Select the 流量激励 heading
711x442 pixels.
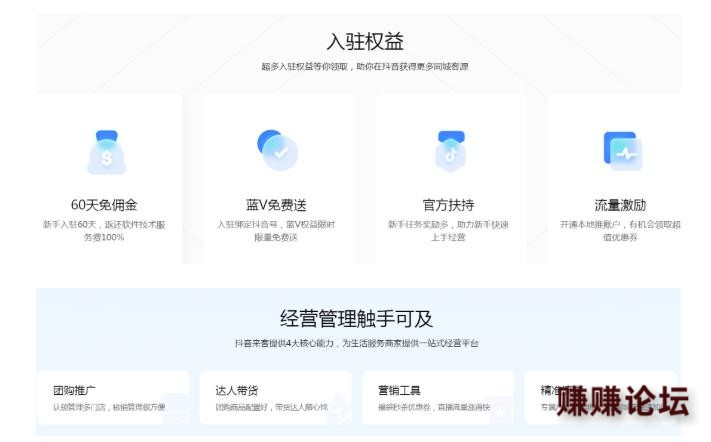[x=620, y=205]
